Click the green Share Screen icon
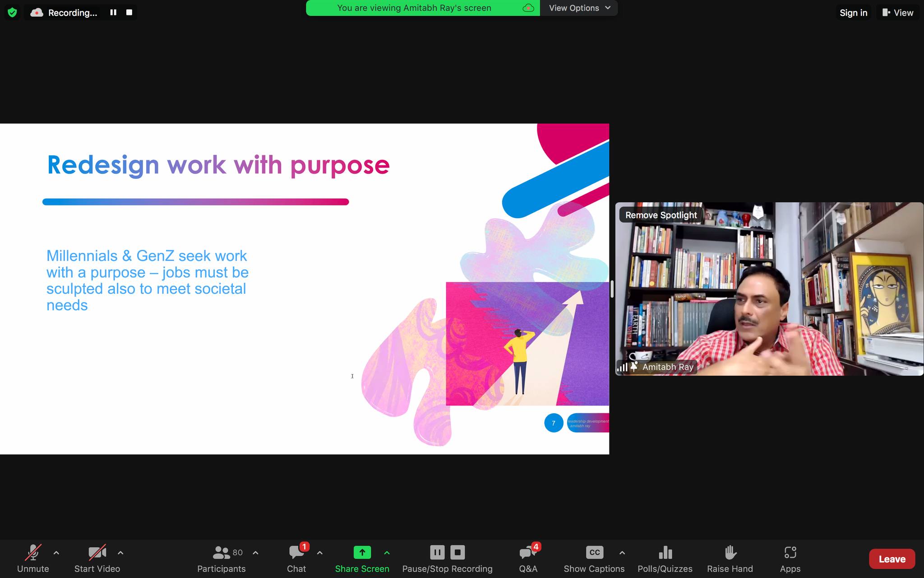 click(x=362, y=553)
